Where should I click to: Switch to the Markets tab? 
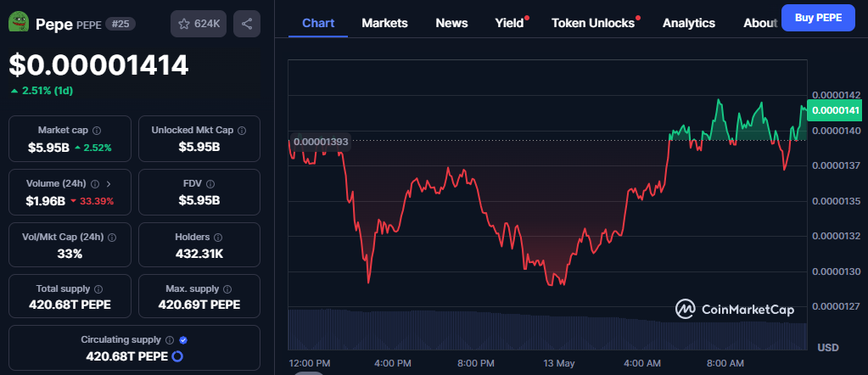(384, 23)
